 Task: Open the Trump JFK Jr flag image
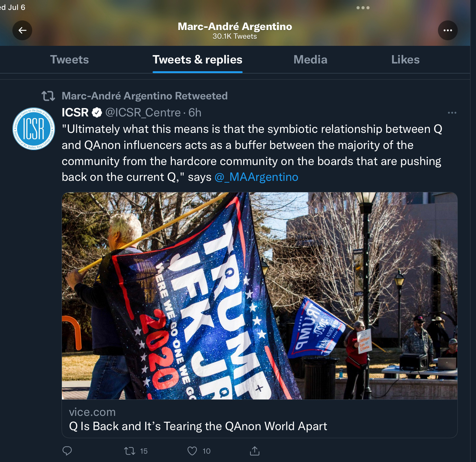point(259,296)
